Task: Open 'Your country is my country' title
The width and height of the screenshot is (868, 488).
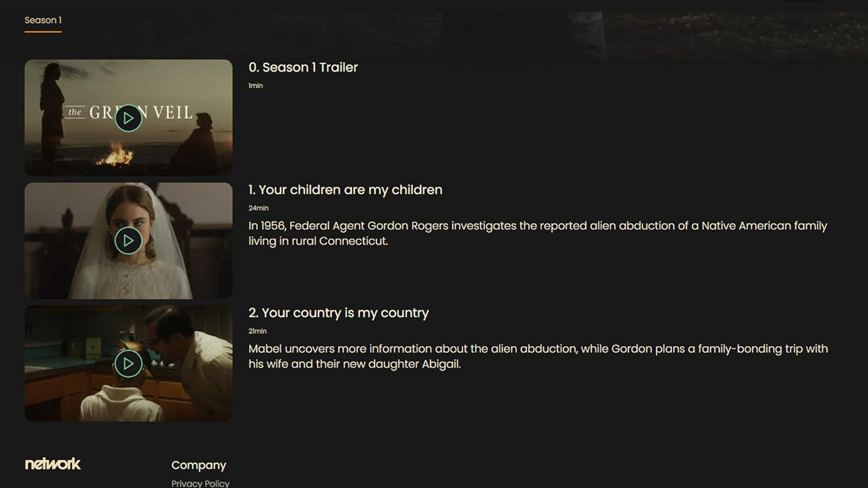Action: point(339,313)
